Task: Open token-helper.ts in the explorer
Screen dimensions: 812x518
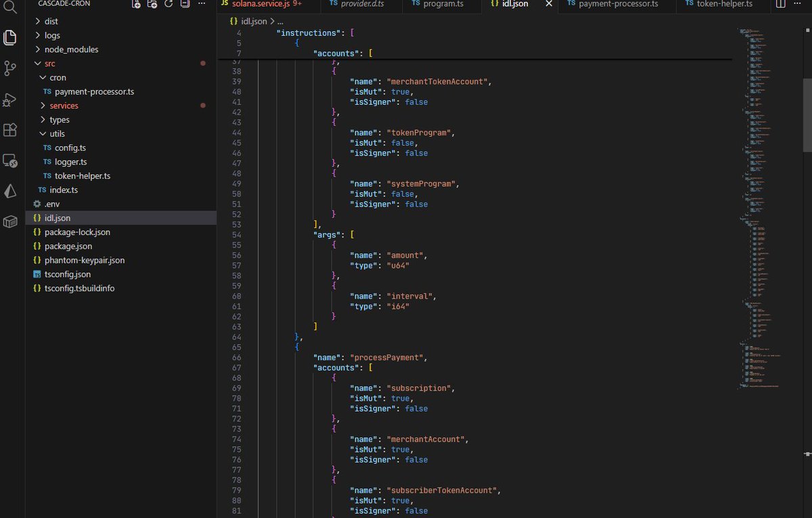Action: click(83, 176)
